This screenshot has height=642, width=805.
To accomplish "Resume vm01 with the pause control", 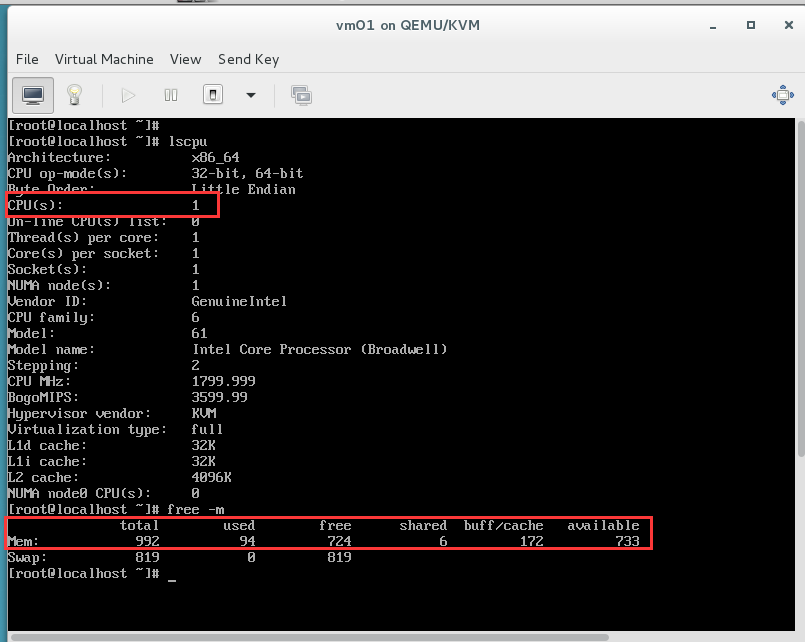I will click(170, 94).
